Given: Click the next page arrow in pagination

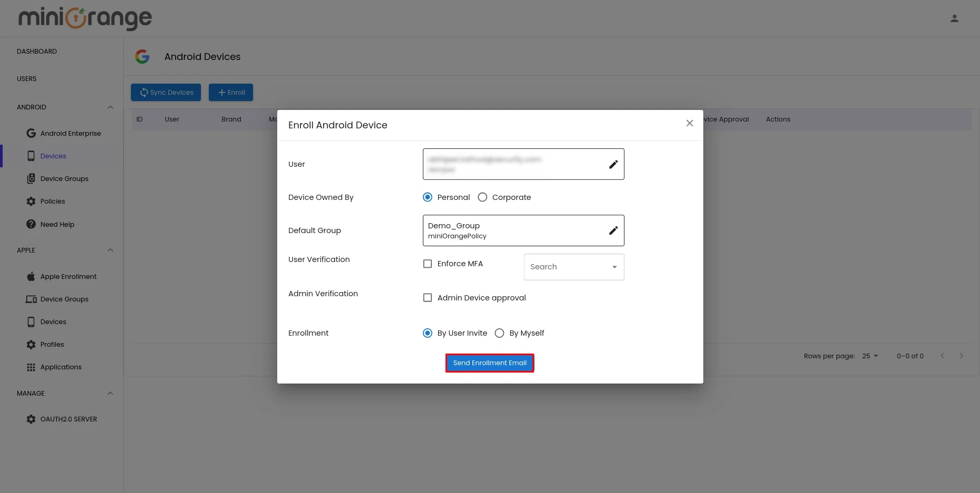Looking at the screenshot, I should point(962,356).
